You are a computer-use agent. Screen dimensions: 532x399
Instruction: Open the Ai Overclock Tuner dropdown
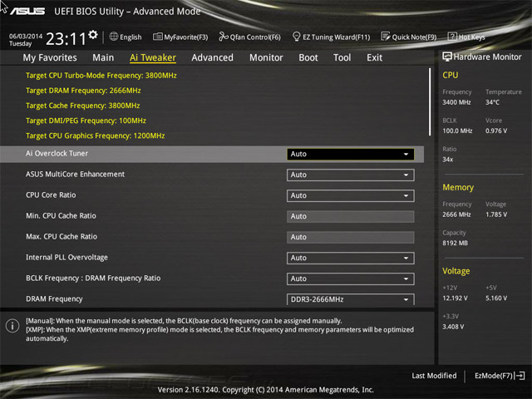[x=351, y=154]
